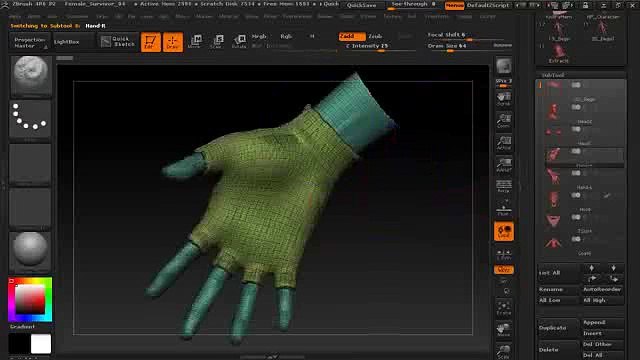Screen dimensions: 640x360
Task: Toggle visibility of the third subtool
Action: pyautogui.click(x=576, y=129)
